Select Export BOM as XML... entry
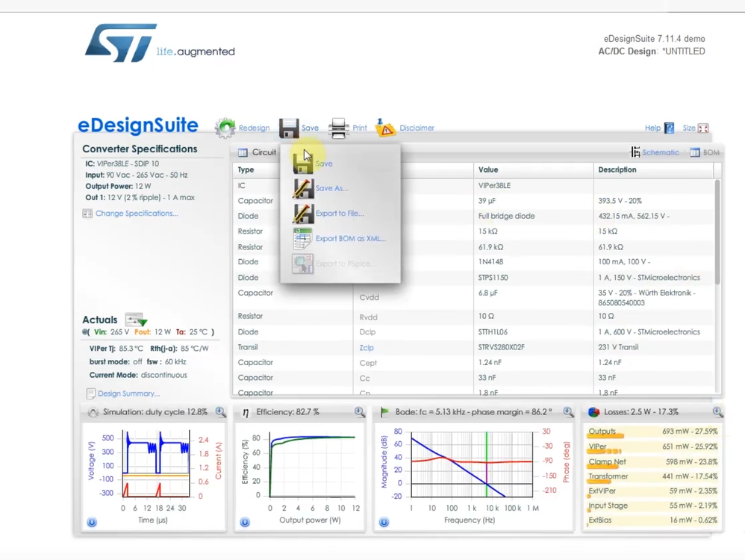 coord(339,239)
